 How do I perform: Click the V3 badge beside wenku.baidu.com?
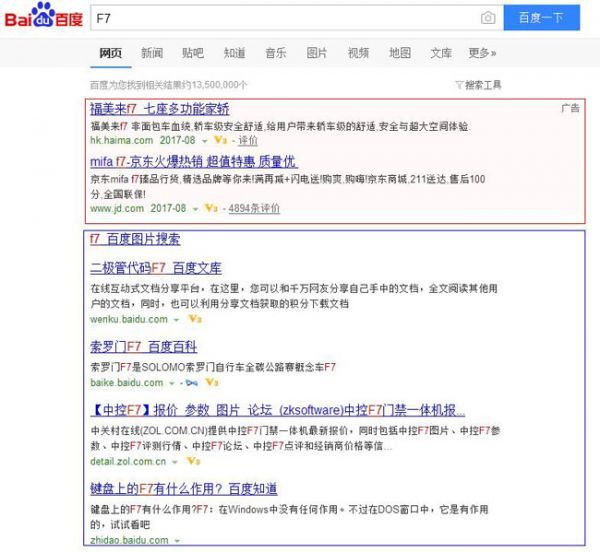[195, 319]
